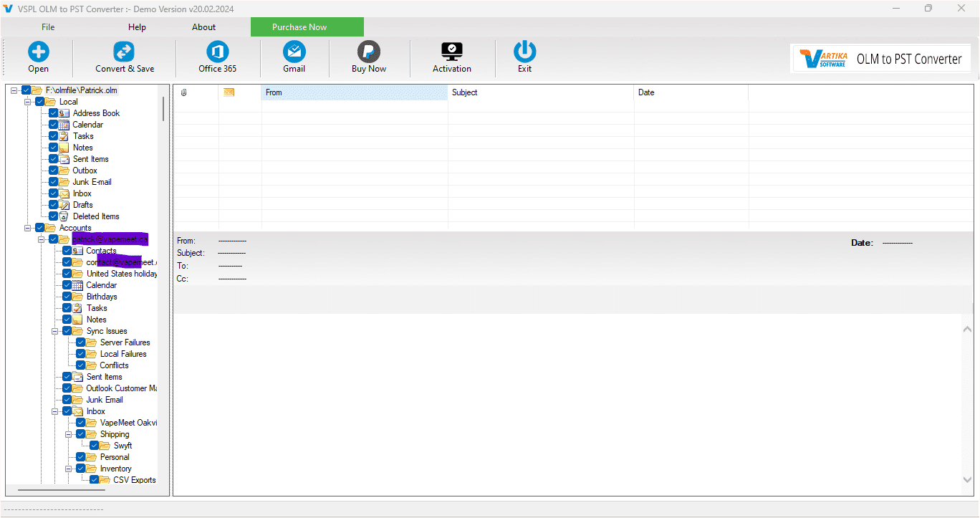Click the Drafts pencil icon
The height and width of the screenshot is (518, 980).
point(64,205)
